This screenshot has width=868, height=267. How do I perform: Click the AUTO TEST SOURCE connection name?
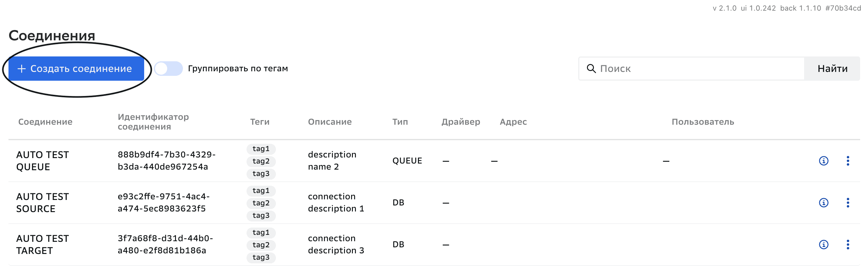coord(42,203)
